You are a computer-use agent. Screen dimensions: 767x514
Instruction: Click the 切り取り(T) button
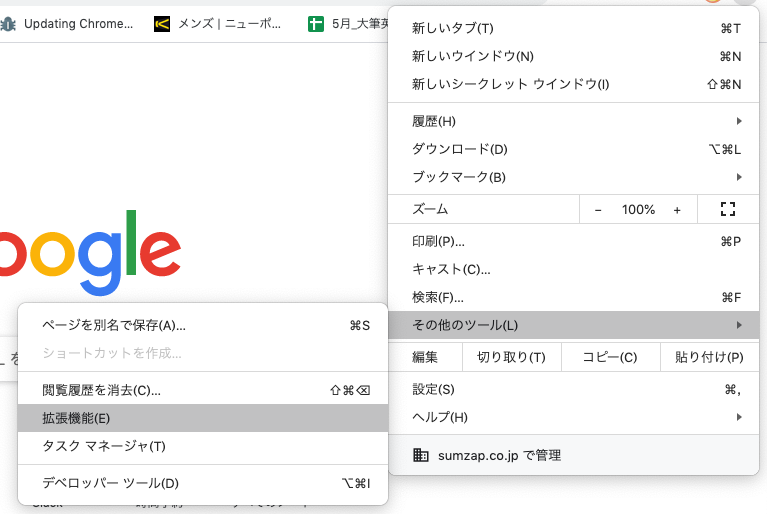tap(511, 357)
